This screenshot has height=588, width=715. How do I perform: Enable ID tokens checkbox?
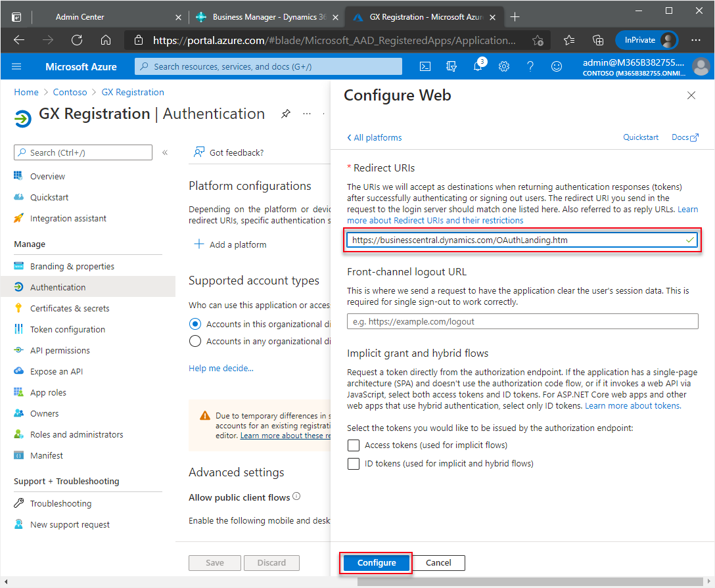coord(354,464)
